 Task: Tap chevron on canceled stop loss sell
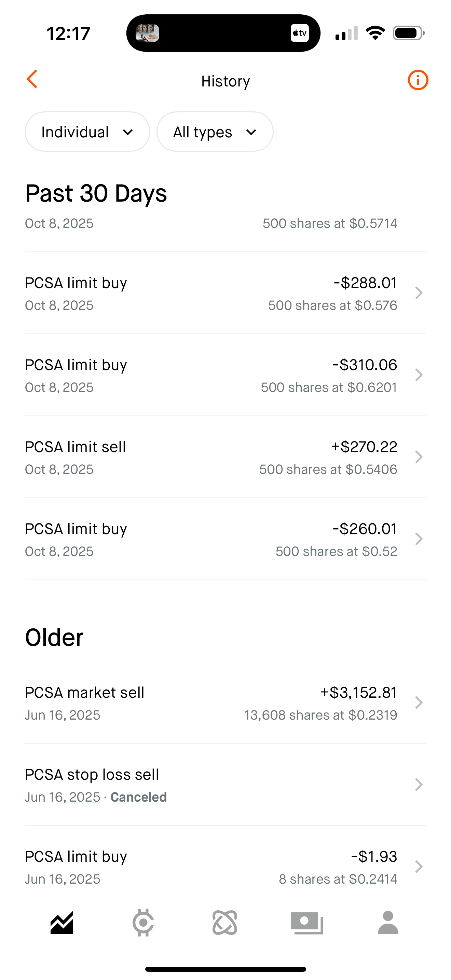click(419, 785)
